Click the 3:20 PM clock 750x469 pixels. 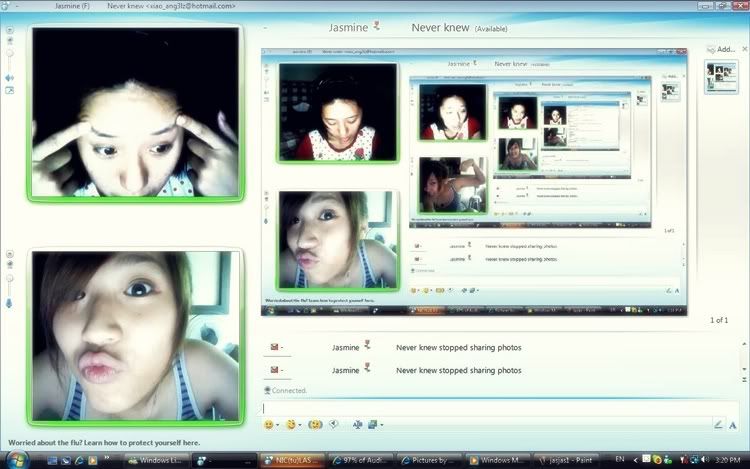coord(728,460)
